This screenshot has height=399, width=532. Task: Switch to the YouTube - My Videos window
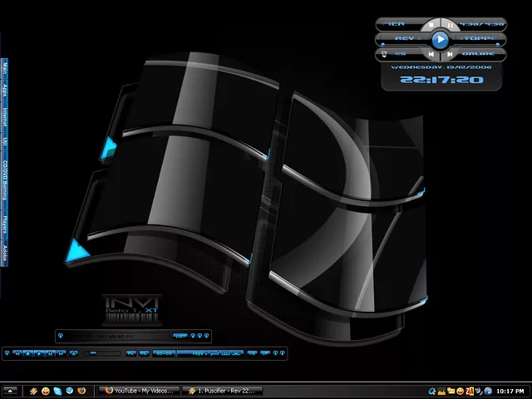(137, 391)
